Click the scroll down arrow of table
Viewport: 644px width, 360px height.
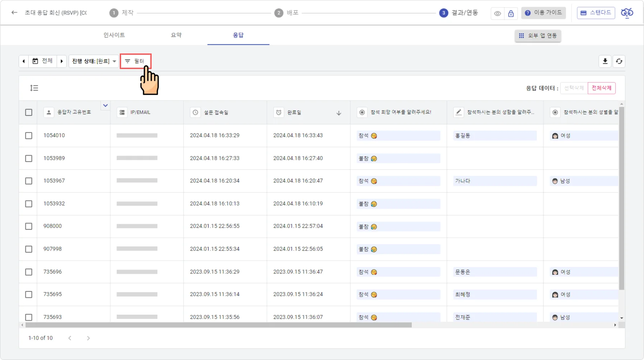point(621,318)
